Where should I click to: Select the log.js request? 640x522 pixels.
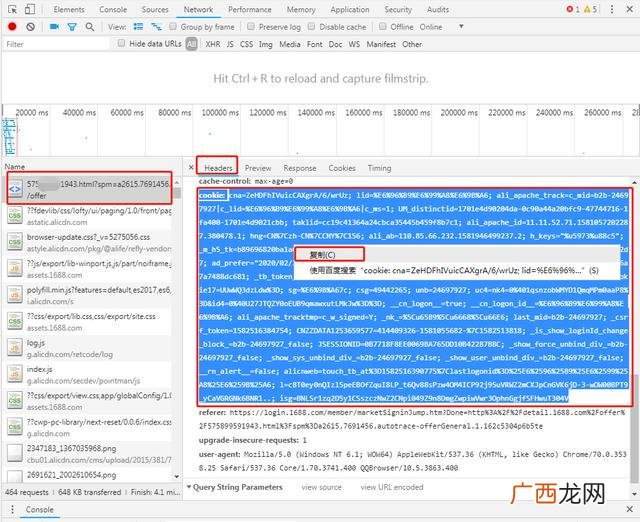pyautogui.click(x=89, y=348)
